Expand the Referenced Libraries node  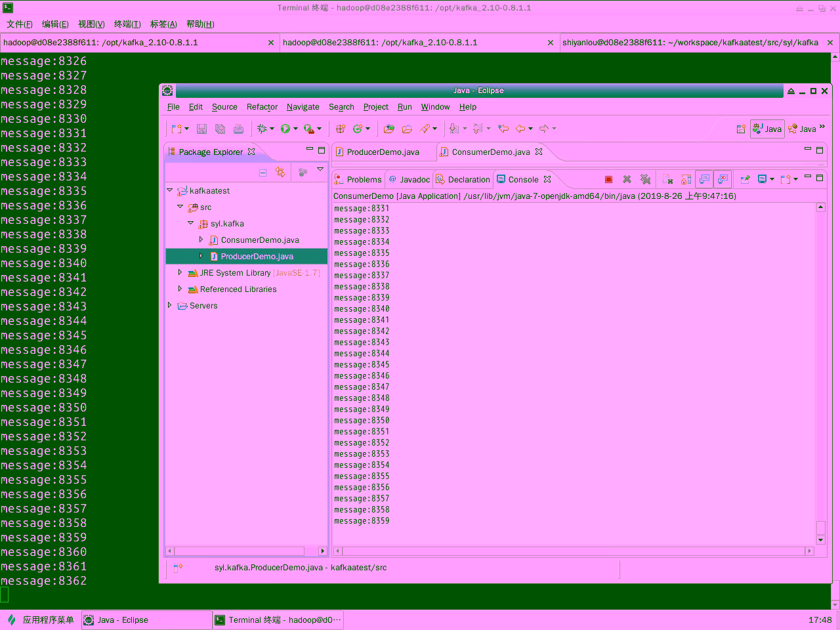coord(180,289)
